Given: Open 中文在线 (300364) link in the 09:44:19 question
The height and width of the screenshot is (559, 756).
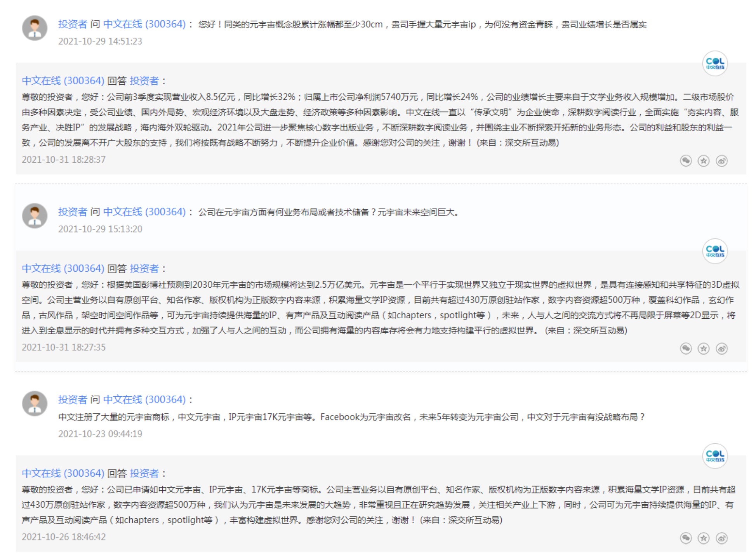Looking at the screenshot, I should coord(144,399).
